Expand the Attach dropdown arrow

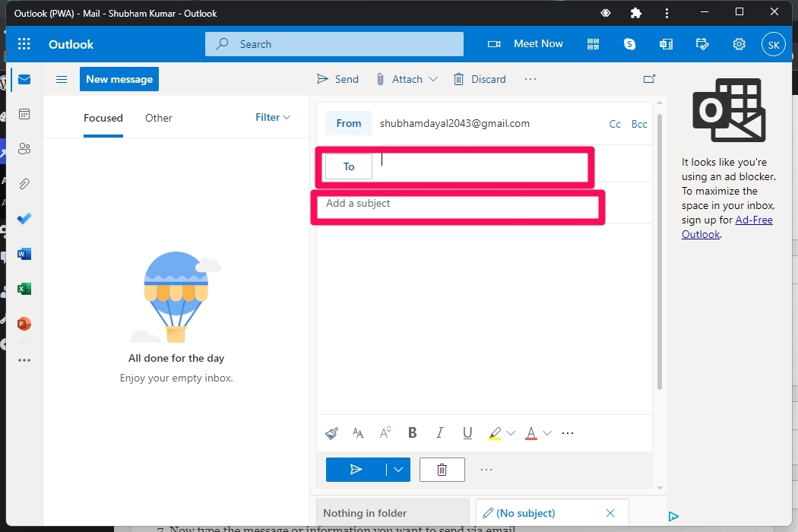pyautogui.click(x=433, y=79)
